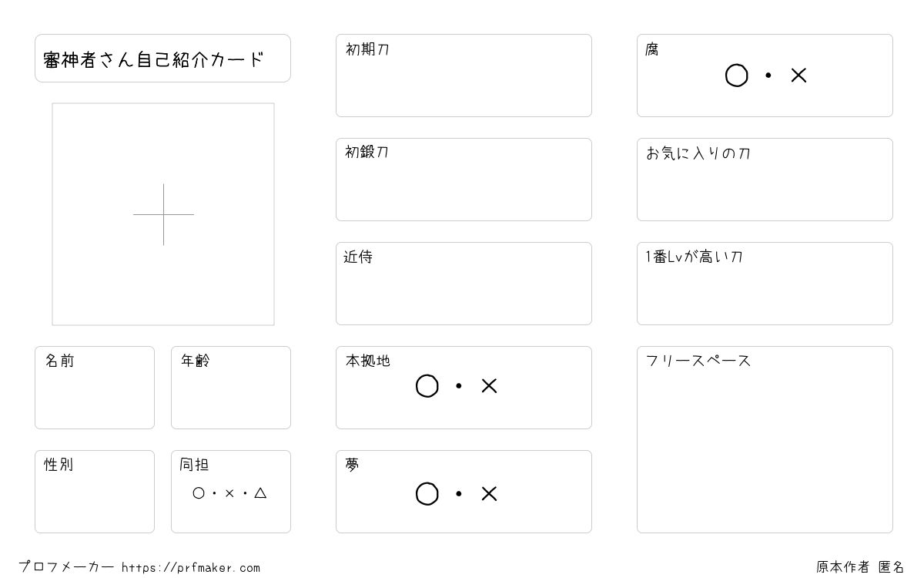The image size is (924, 578).
Task: Select the triangle under 同担
Action: pos(260,492)
